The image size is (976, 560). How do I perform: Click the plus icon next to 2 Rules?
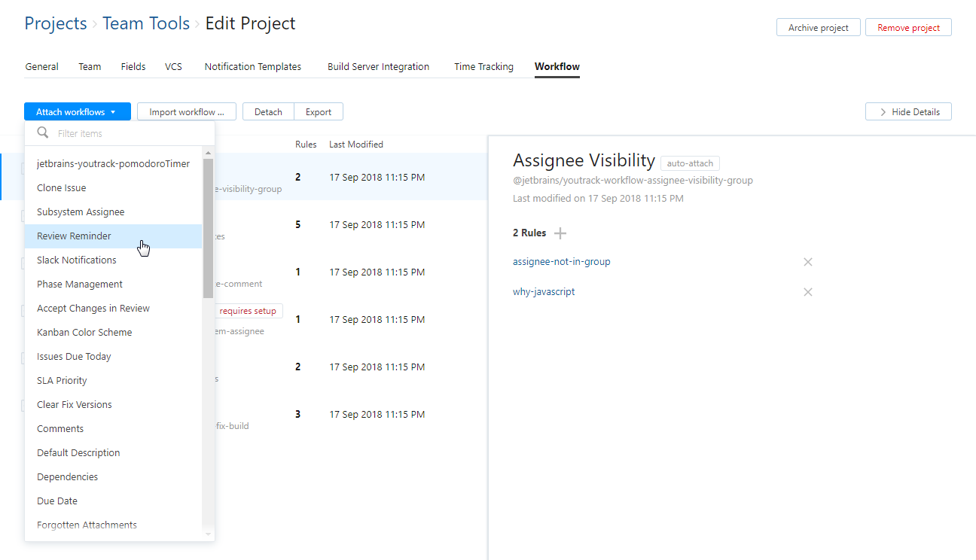click(560, 233)
